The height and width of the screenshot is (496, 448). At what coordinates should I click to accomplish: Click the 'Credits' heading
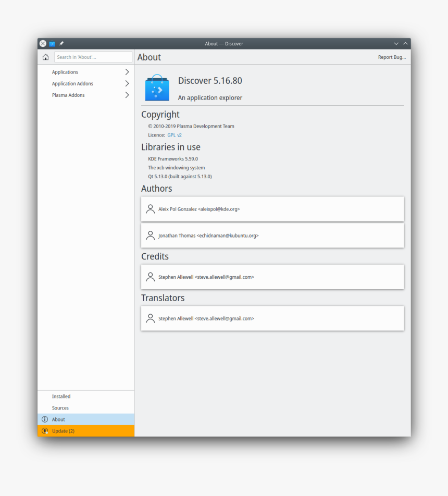pos(155,256)
